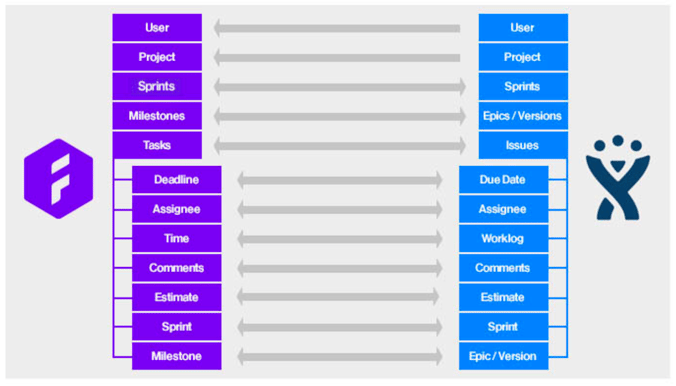Select the blue User box

click(x=523, y=28)
